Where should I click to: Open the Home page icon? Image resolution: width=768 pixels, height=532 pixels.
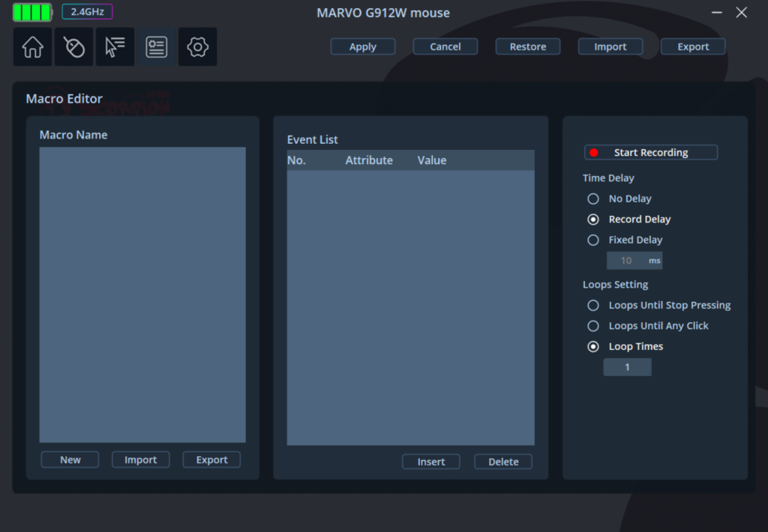click(x=32, y=47)
